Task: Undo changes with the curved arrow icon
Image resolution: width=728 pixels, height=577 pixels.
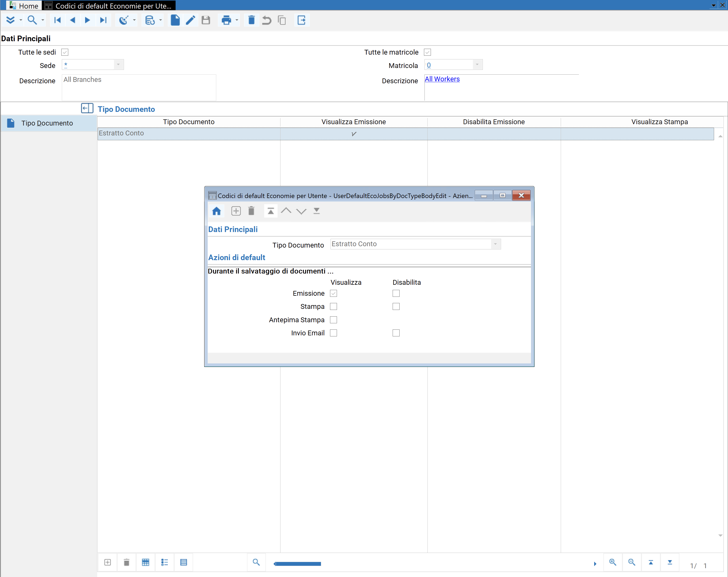Action: click(267, 20)
